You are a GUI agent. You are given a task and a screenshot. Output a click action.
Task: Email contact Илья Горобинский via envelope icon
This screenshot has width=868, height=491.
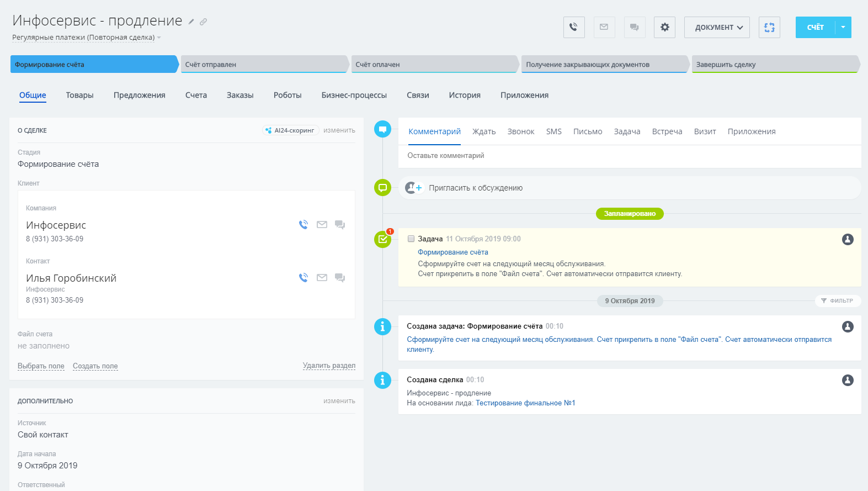[x=322, y=278]
